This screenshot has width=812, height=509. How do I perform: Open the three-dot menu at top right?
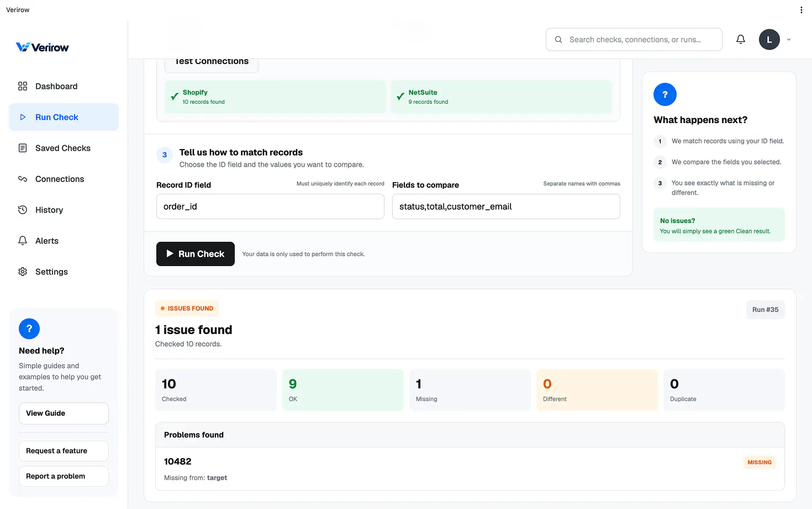click(801, 10)
